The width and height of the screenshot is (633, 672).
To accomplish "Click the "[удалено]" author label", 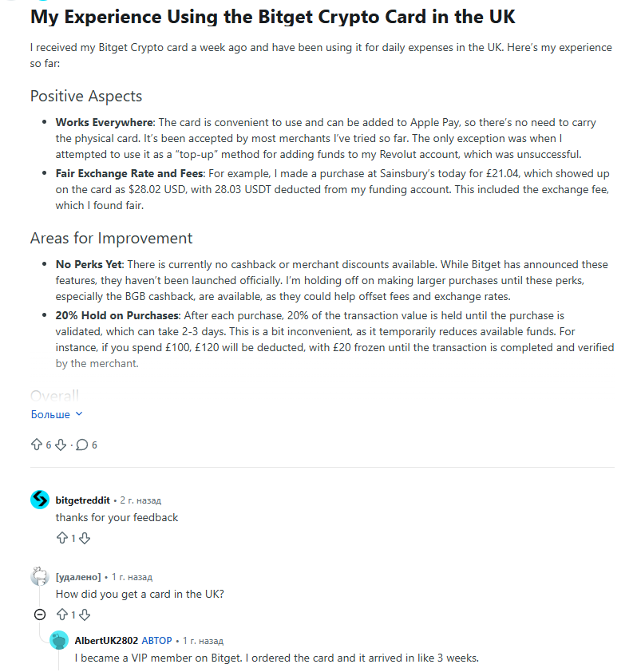I will point(78,576).
